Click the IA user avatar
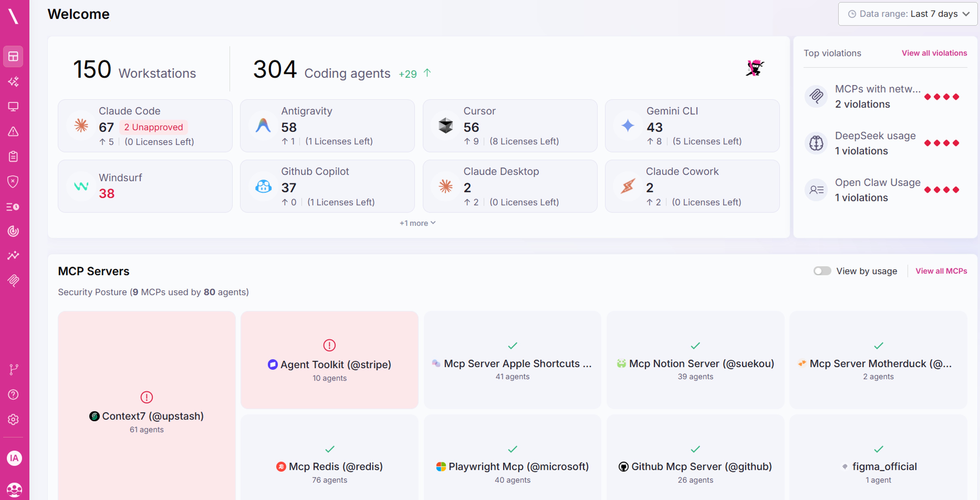 pos(14,458)
